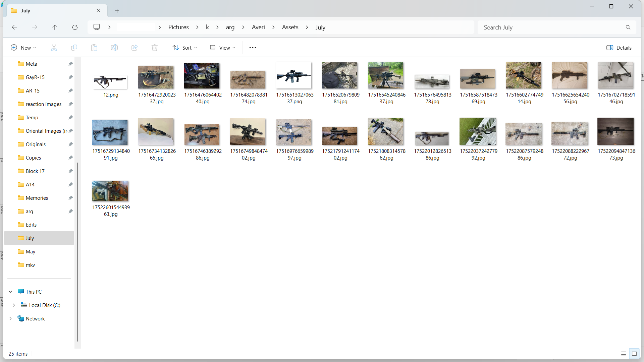Expand chevron after Assets in breadcrumb
Viewport: 644px width, 362px height.
307,27
